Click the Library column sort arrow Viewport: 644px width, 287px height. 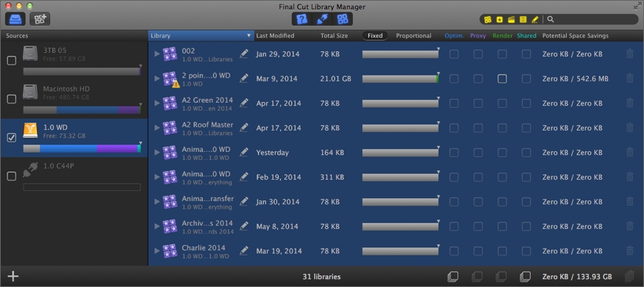[x=248, y=36]
